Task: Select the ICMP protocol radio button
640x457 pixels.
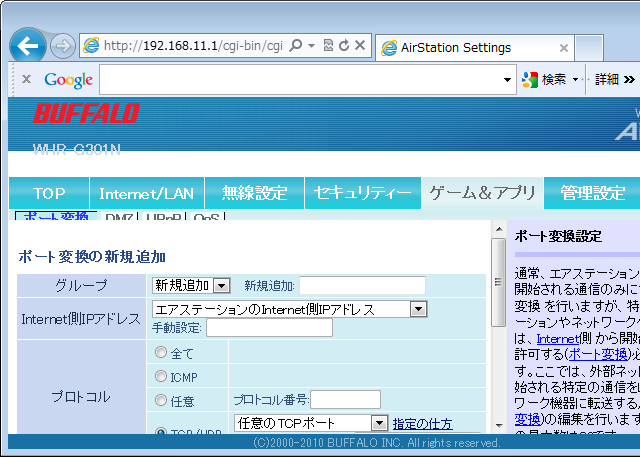Action: point(161,376)
